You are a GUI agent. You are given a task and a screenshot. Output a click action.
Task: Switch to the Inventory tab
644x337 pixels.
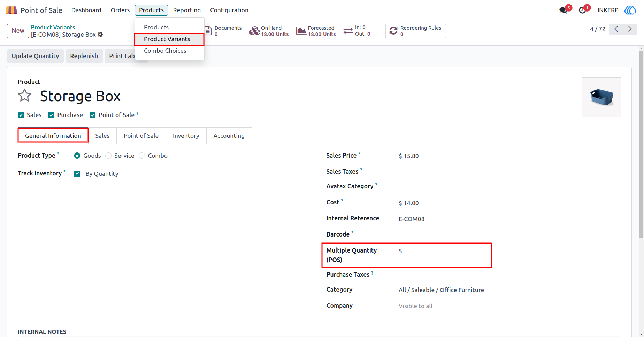(186, 136)
